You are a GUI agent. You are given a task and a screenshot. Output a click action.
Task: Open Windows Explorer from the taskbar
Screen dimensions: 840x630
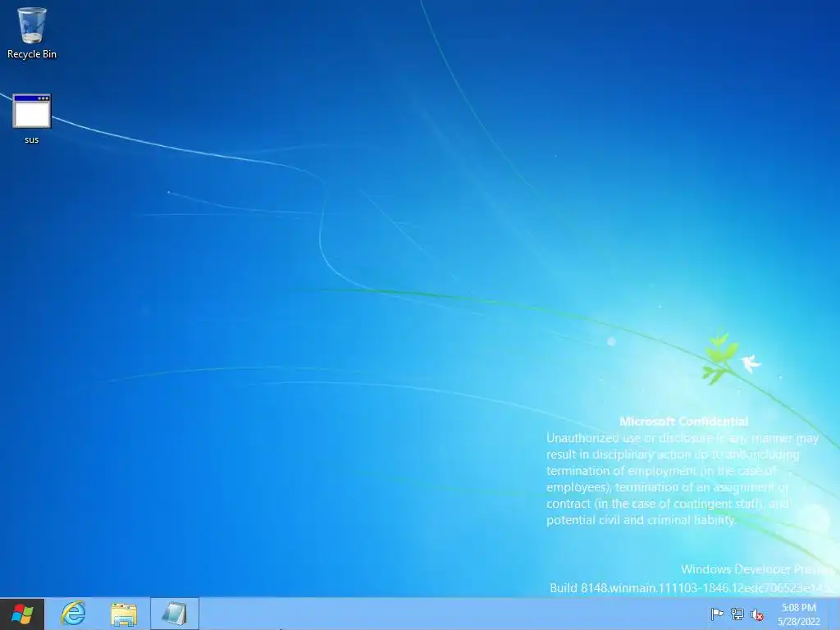124,614
